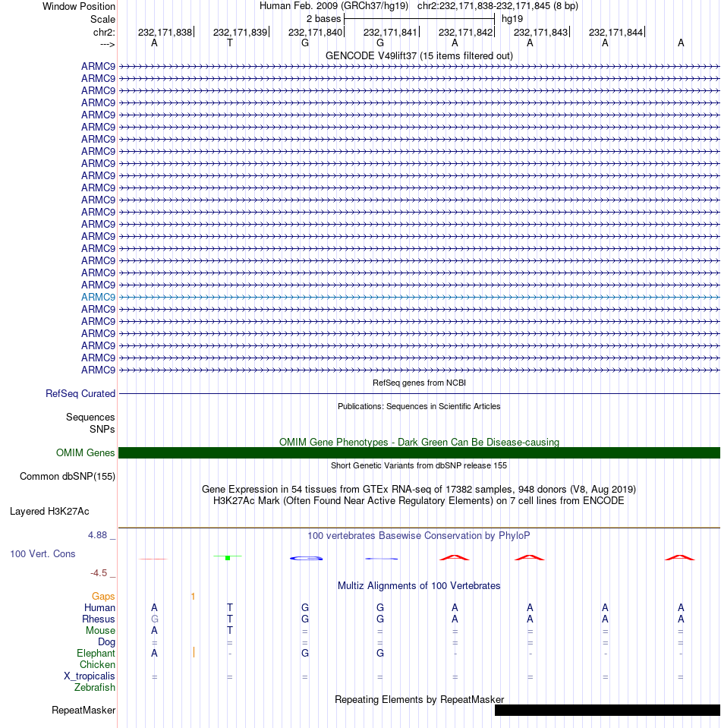Open the RepeatMasker track label
The width and height of the screenshot is (721, 728).
tap(83, 711)
